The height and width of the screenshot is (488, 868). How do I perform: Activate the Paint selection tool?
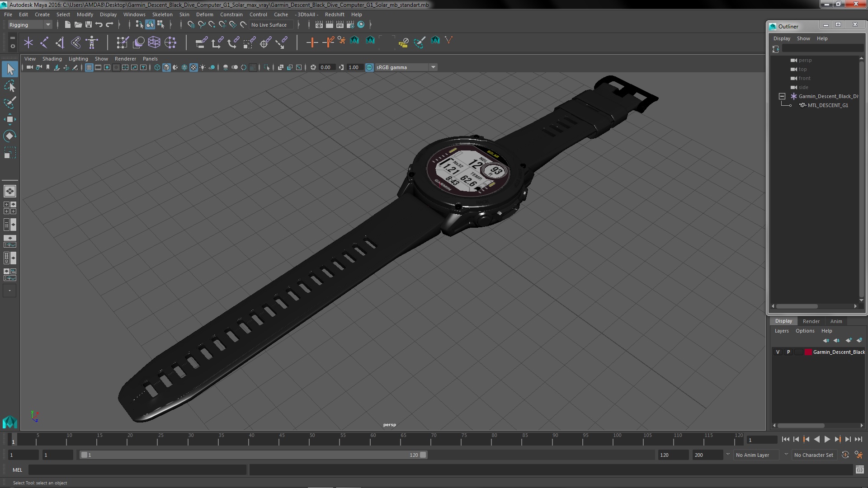pyautogui.click(x=10, y=103)
